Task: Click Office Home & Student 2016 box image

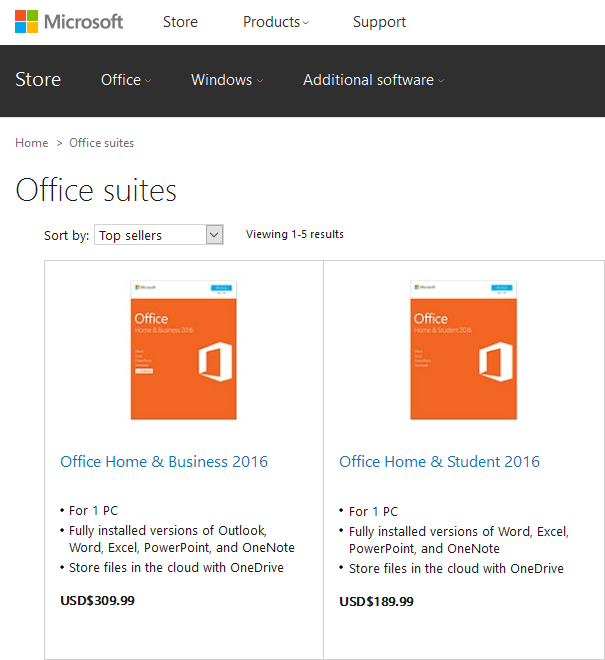Action: (x=463, y=350)
